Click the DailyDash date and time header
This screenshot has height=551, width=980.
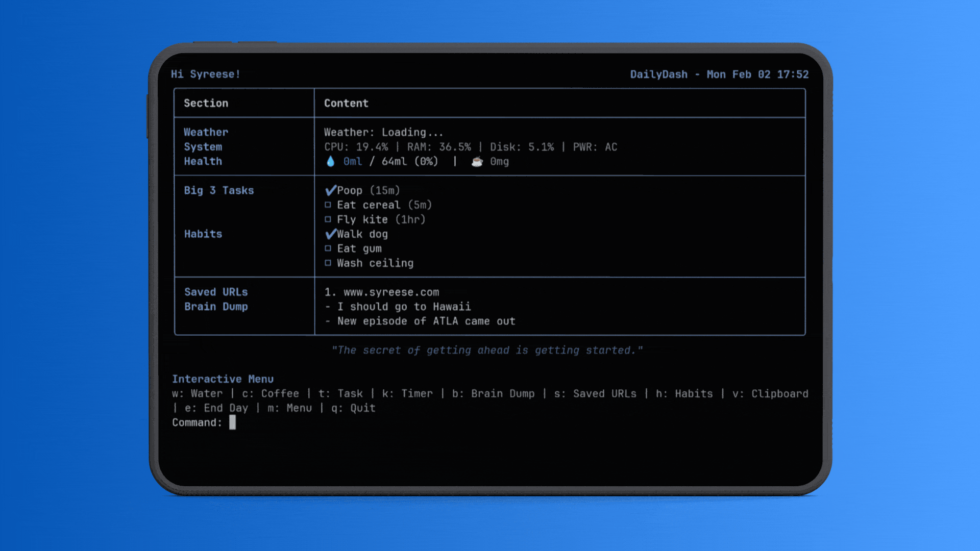coord(719,74)
